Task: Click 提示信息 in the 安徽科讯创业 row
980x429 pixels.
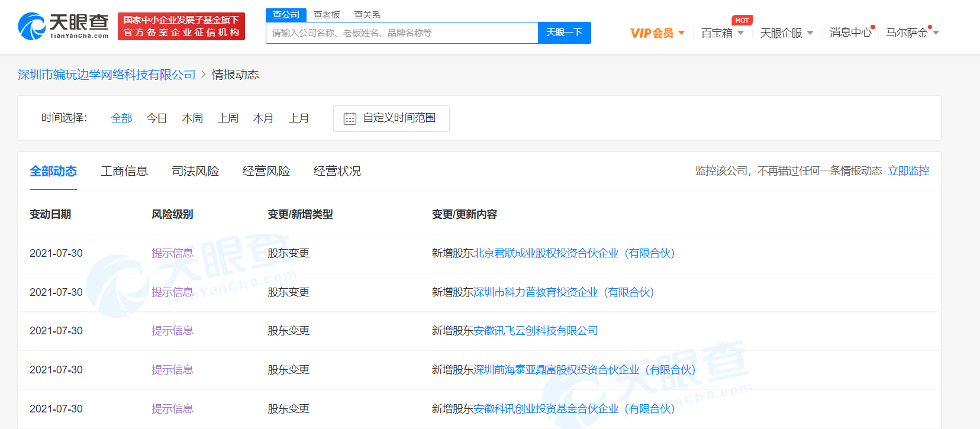Action: coord(172,409)
